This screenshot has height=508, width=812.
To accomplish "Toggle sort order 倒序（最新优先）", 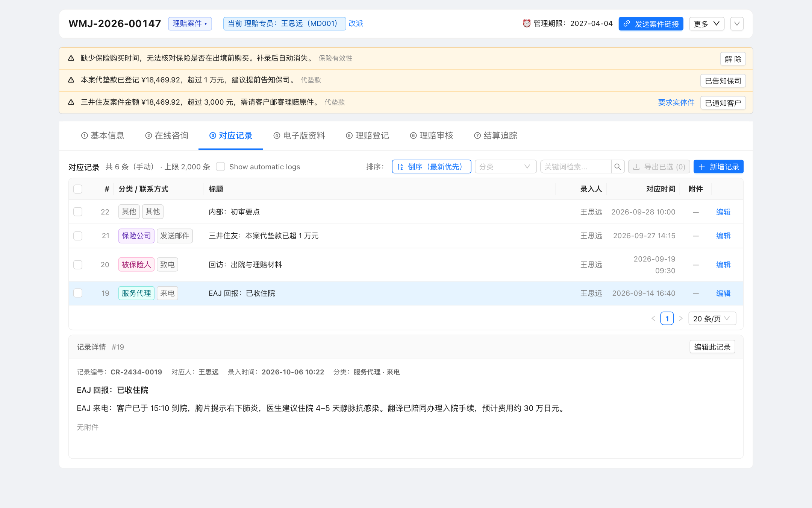I will [431, 167].
